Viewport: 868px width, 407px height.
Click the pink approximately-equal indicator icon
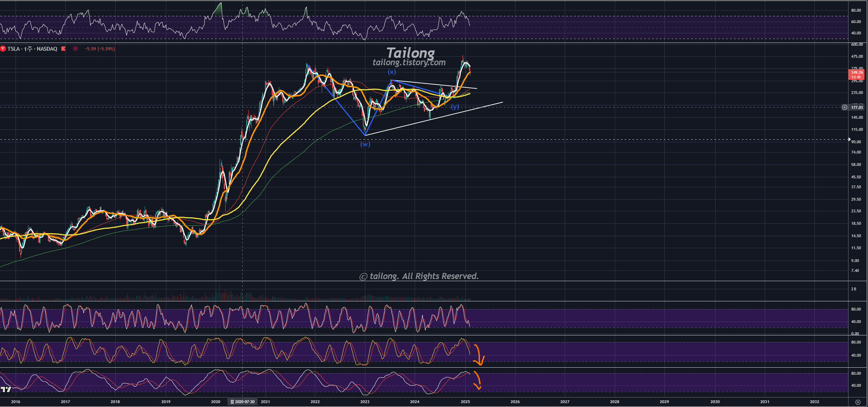[75, 49]
